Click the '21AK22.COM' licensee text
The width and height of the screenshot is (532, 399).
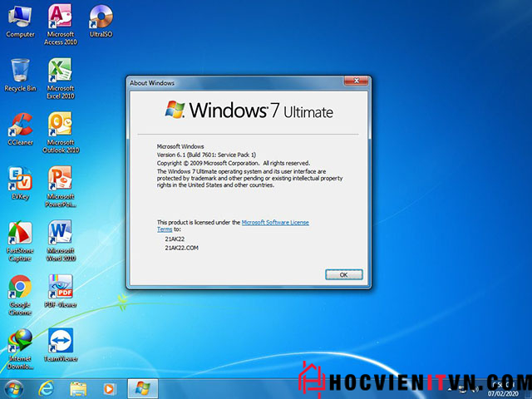click(181, 248)
